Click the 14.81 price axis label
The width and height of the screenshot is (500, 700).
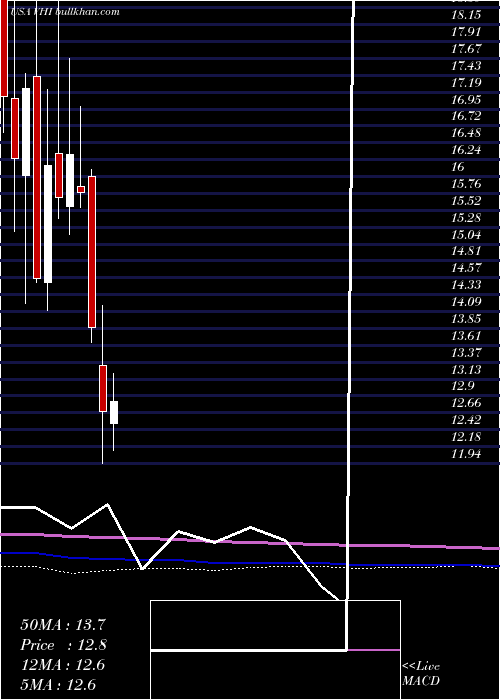point(466,251)
